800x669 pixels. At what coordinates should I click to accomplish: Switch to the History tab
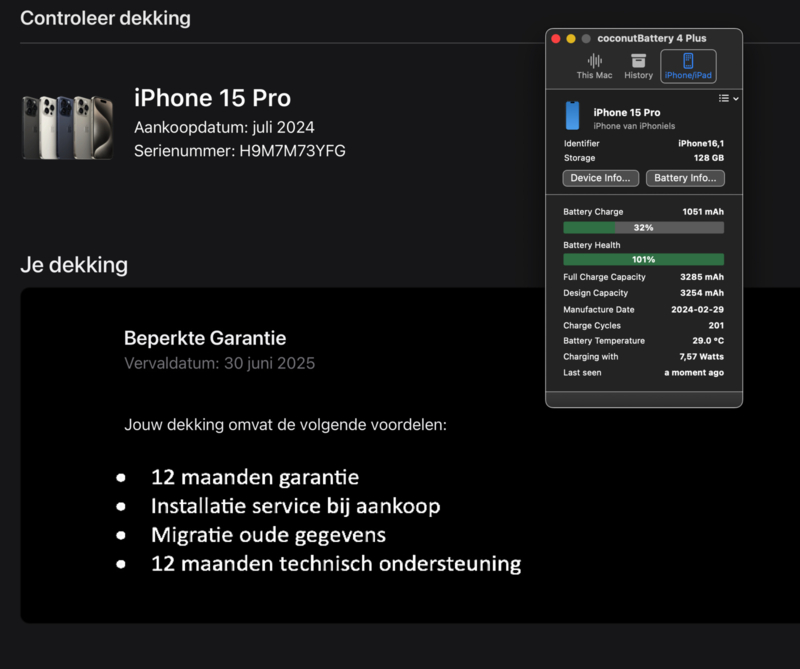tap(638, 66)
